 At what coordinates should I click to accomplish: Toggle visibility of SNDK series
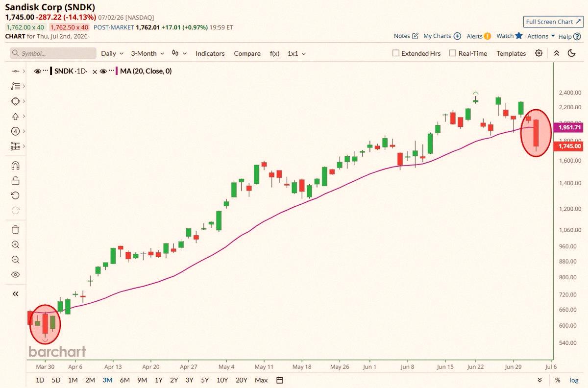(x=38, y=71)
